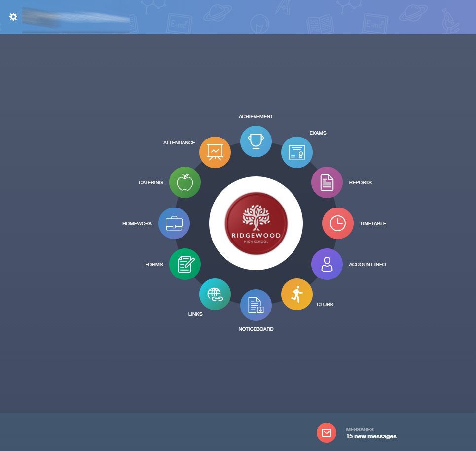Click the Attendance chart icon
Image resolution: width=476 pixels, height=451 pixels.
pos(215,152)
